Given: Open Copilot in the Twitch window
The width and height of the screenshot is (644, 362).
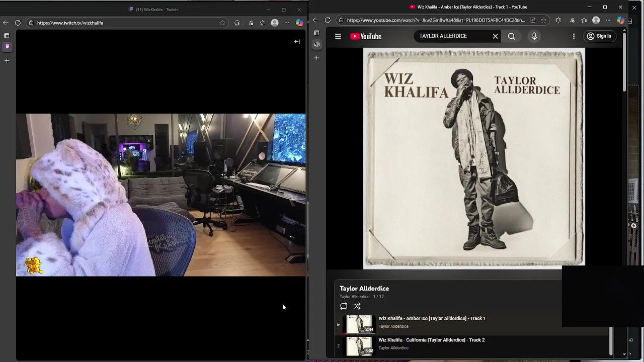Looking at the screenshot, I should (x=299, y=23).
